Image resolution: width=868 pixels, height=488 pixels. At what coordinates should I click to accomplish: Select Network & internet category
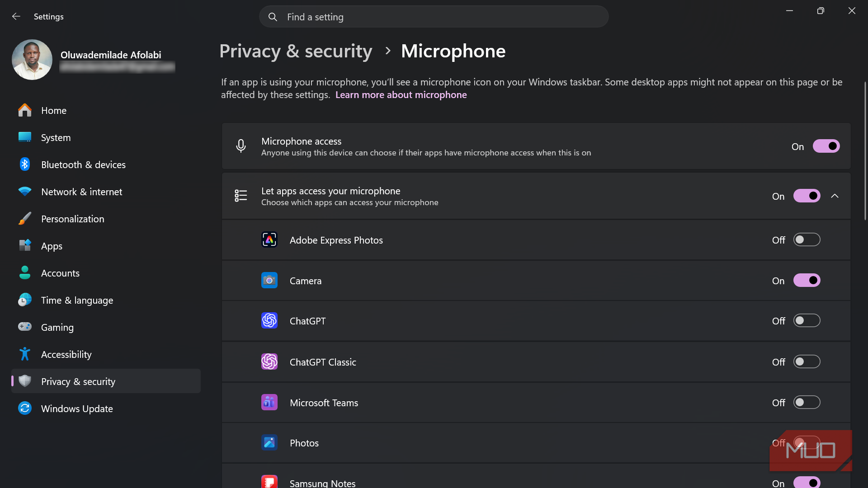106,192
